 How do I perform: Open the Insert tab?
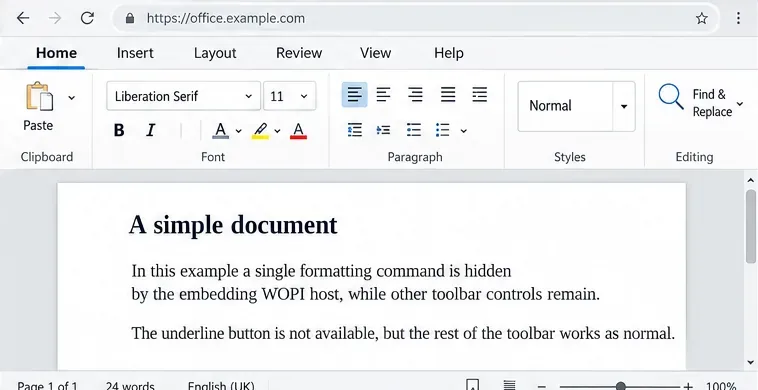click(x=135, y=53)
